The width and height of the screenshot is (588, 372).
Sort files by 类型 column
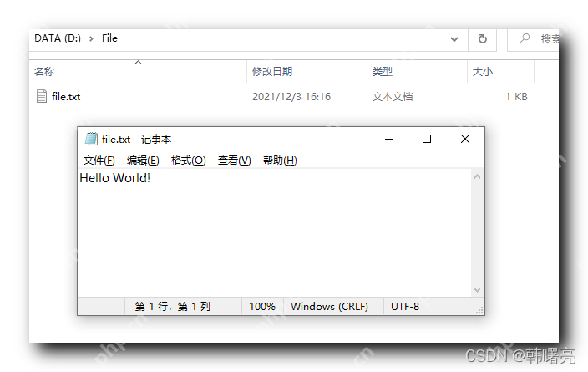[x=383, y=71]
